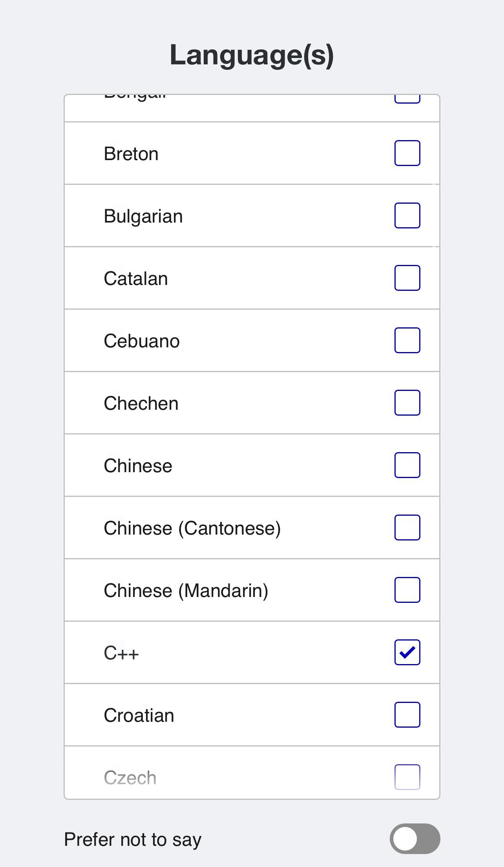Image resolution: width=504 pixels, height=867 pixels.
Task: Tick the Catalan checkbox
Action: pyautogui.click(x=407, y=278)
